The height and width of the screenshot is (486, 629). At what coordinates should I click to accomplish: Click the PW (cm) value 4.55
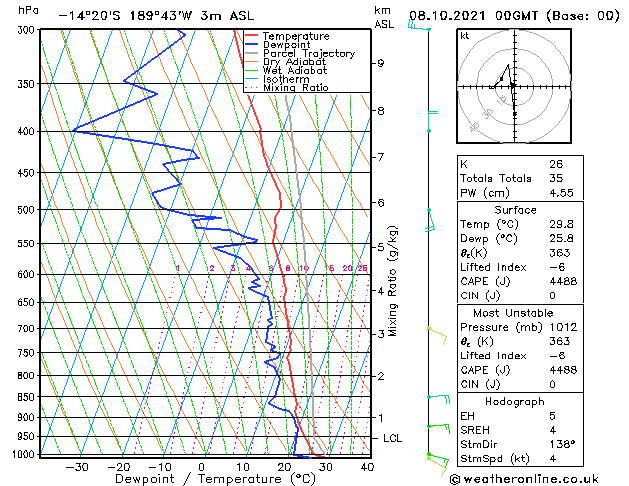pyautogui.click(x=562, y=193)
